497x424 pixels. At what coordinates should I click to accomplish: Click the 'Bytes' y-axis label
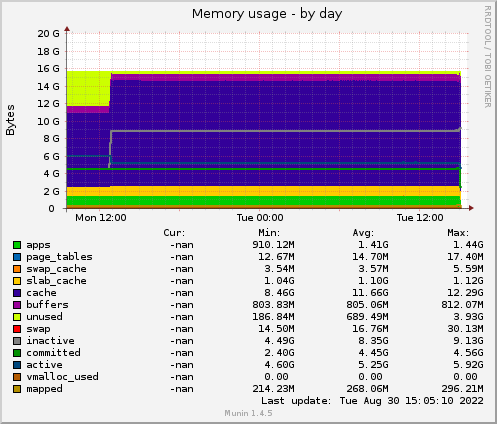pos(10,120)
